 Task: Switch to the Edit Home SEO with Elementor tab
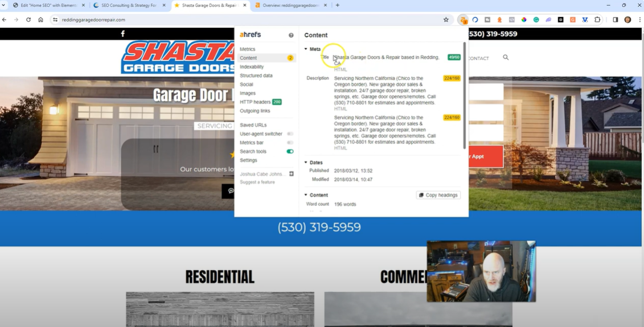tap(48, 5)
